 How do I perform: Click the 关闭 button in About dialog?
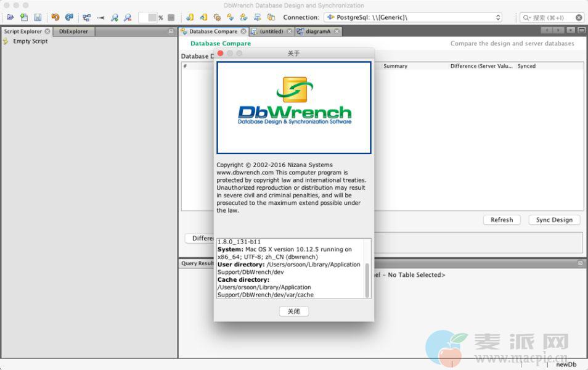click(293, 311)
